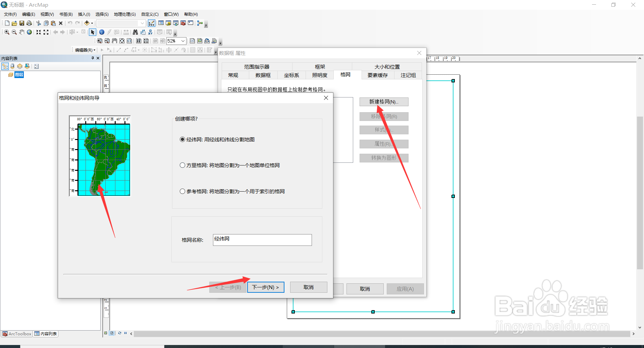Select the 经纬网 radio button
Screen dimensions: 644x348
click(182, 139)
